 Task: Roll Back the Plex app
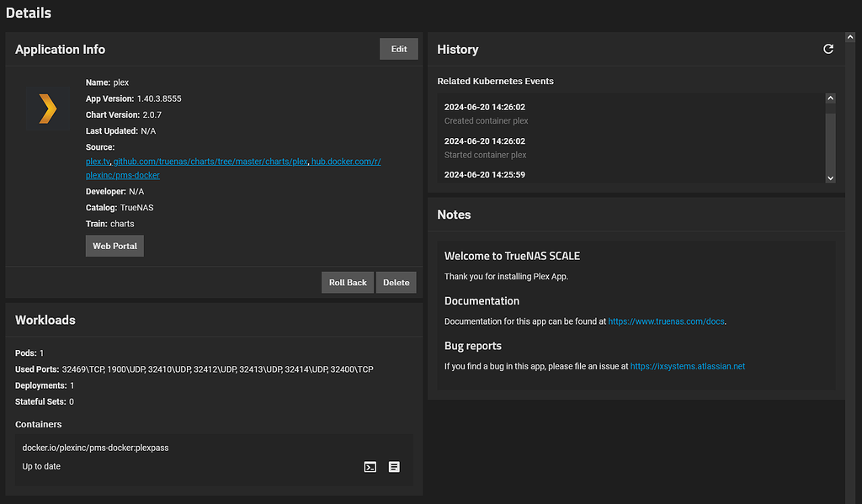(347, 282)
